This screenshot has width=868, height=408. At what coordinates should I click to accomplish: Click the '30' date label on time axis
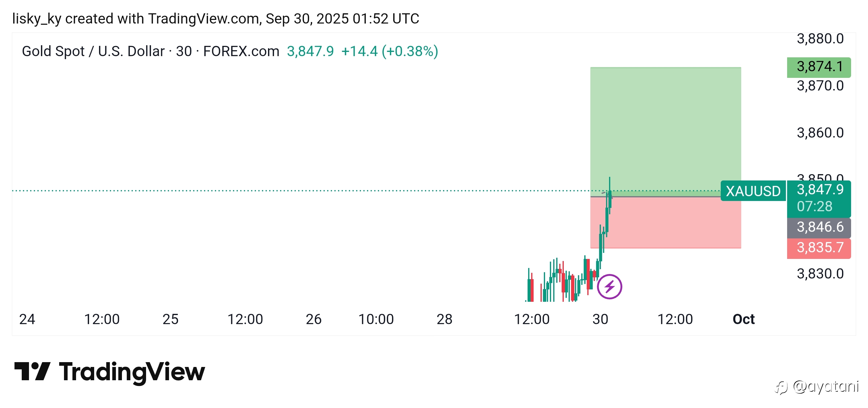click(600, 319)
